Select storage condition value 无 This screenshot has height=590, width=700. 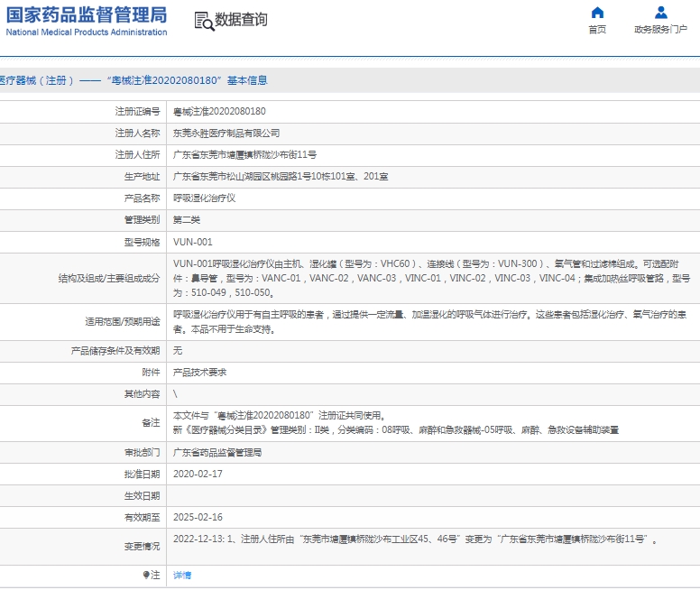[x=178, y=351]
